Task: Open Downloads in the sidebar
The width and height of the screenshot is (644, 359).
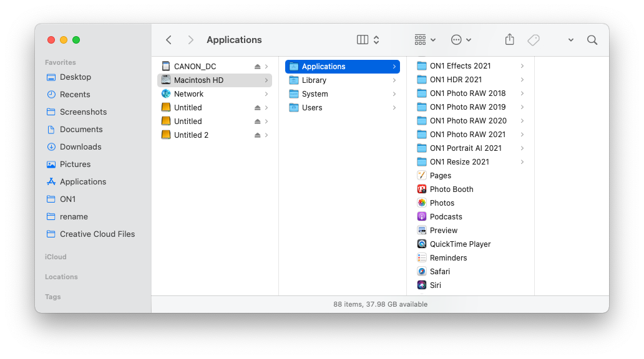Action: click(80, 147)
